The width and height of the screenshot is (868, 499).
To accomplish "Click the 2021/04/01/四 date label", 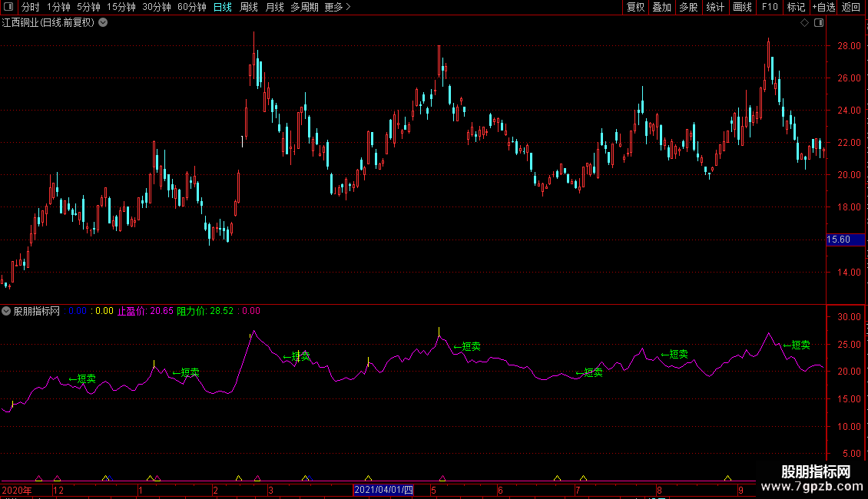I will (x=383, y=490).
